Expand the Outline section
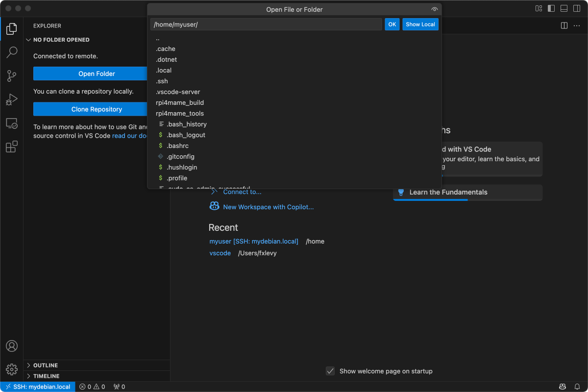 pyautogui.click(x=46, y=365)
